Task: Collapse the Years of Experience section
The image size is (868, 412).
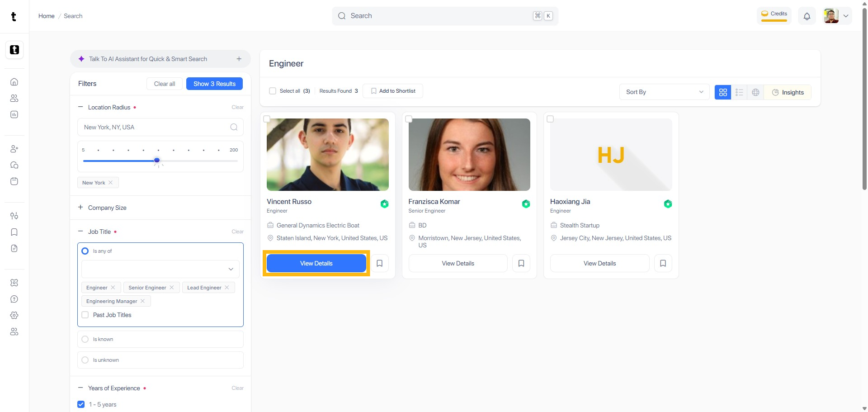Action: tap(80, 388)
